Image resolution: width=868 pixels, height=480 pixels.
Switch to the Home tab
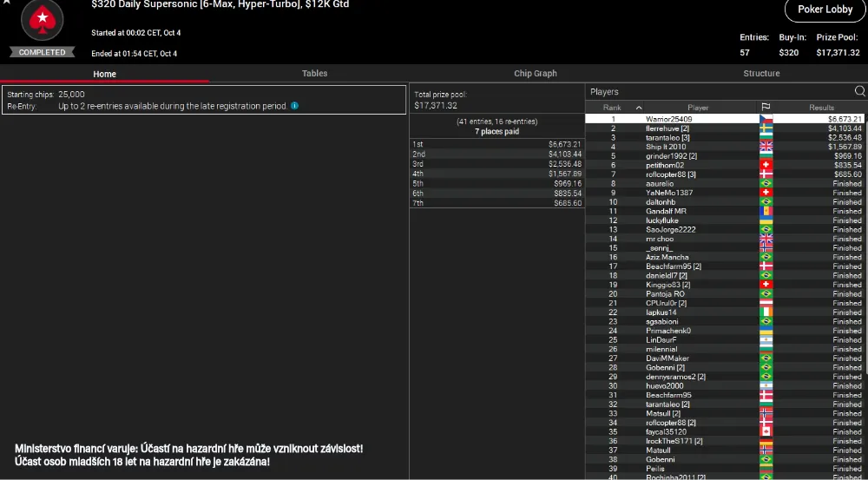click(105, 74)
